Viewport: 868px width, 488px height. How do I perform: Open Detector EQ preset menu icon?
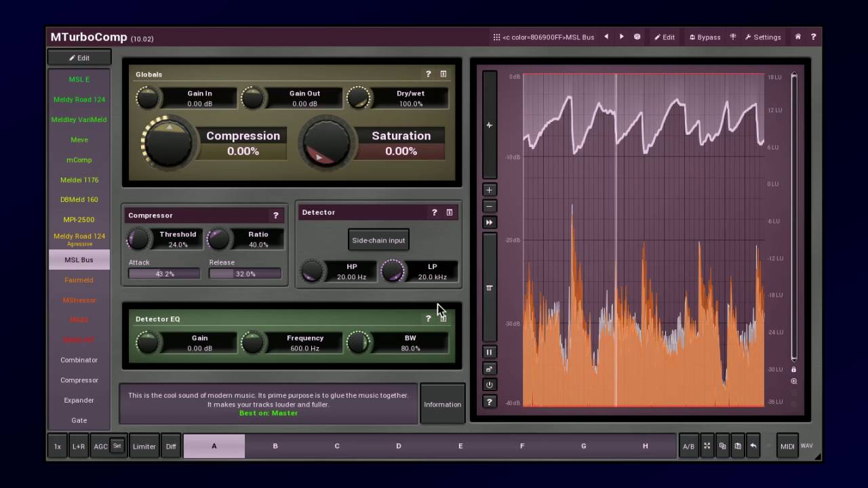tap(443, 319)
